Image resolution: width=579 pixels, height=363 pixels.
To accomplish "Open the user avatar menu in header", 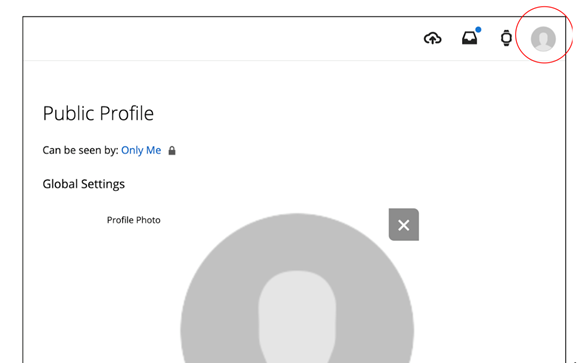I will click(x=543, y=38).
